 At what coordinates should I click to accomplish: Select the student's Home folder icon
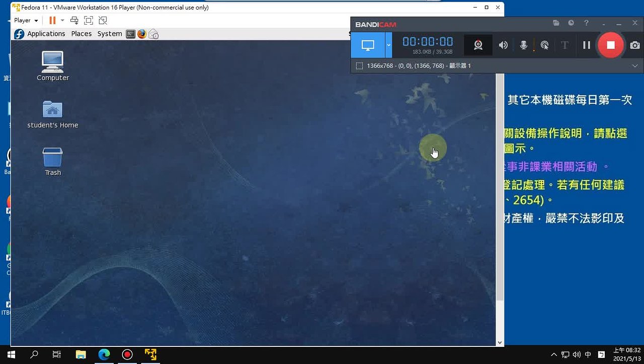pyautogui.click(x=53, y=114)
